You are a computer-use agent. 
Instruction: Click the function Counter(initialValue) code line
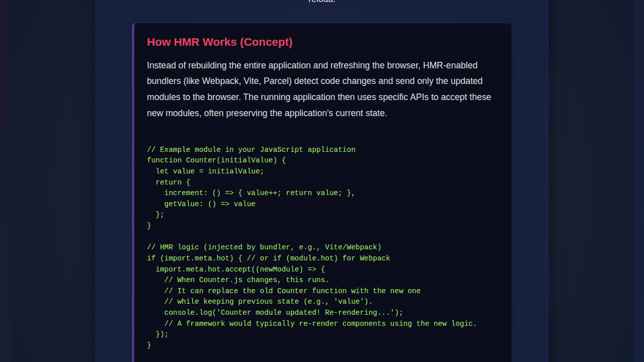[215, 160]
